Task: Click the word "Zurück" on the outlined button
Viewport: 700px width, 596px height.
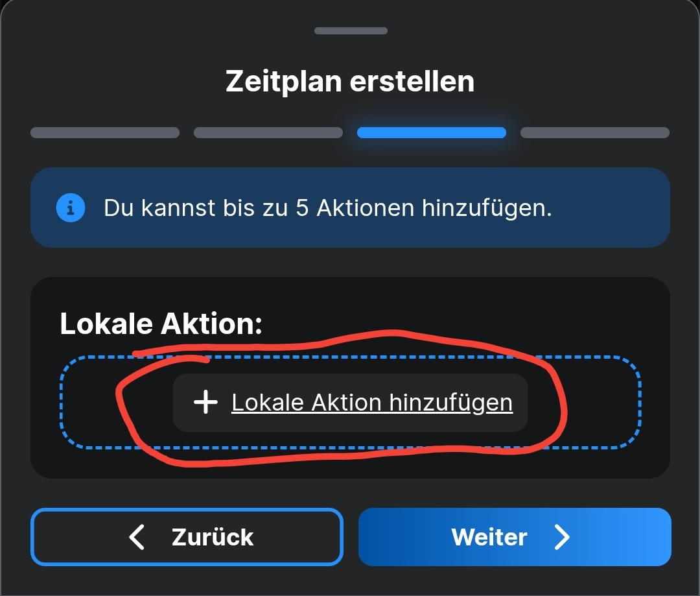Action: pos(213,537)
